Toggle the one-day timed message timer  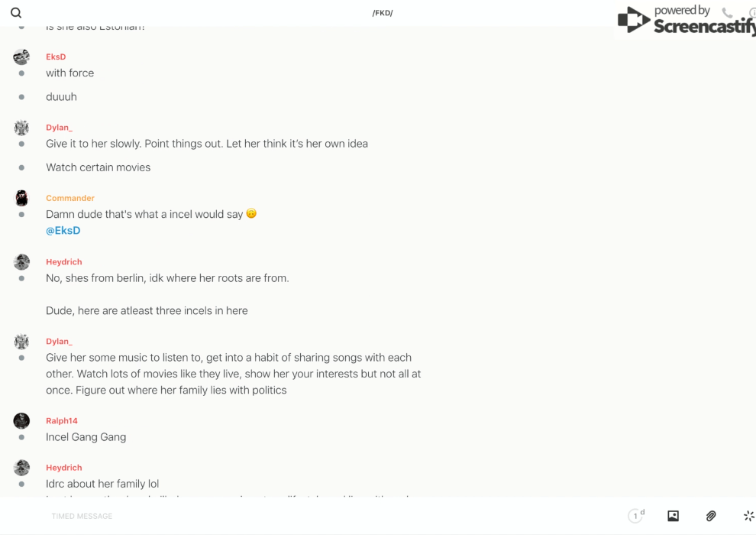coord(636,516)
